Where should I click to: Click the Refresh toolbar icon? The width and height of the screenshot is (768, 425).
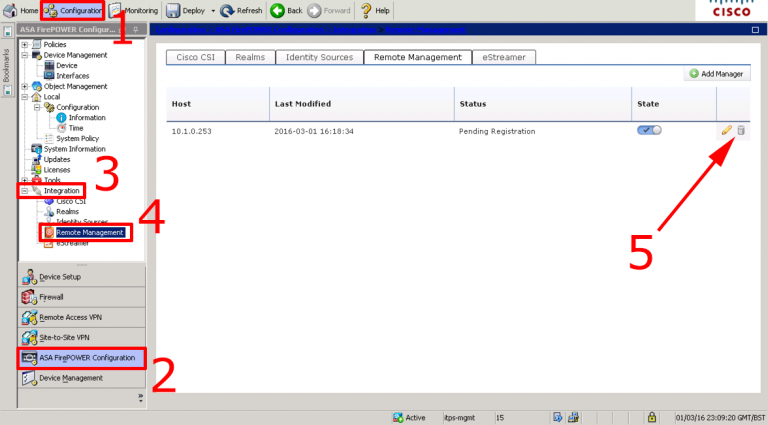click(227, 10)
